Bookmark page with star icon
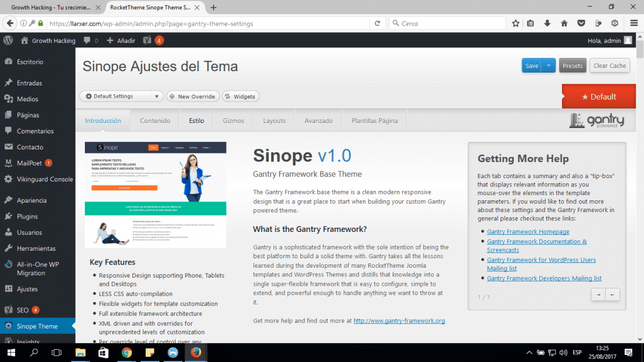 click(x=515, y=23)
